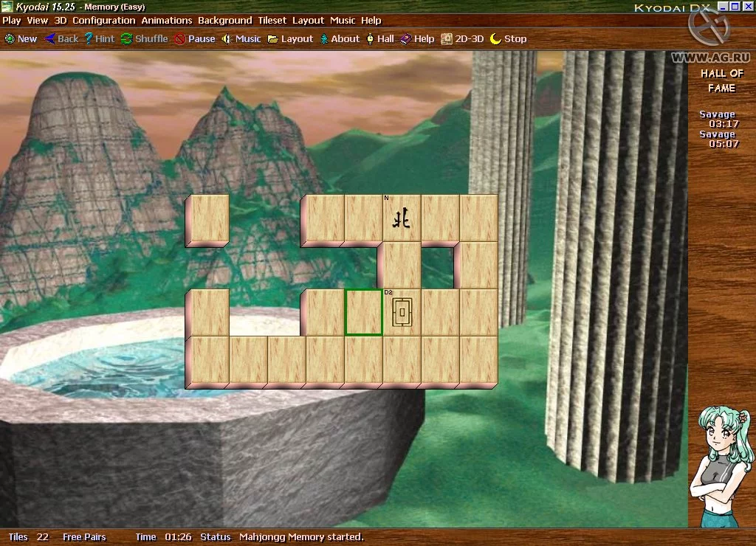
Task: Click the Tiles 22 counter in status bar
Action: coord(29,537)
